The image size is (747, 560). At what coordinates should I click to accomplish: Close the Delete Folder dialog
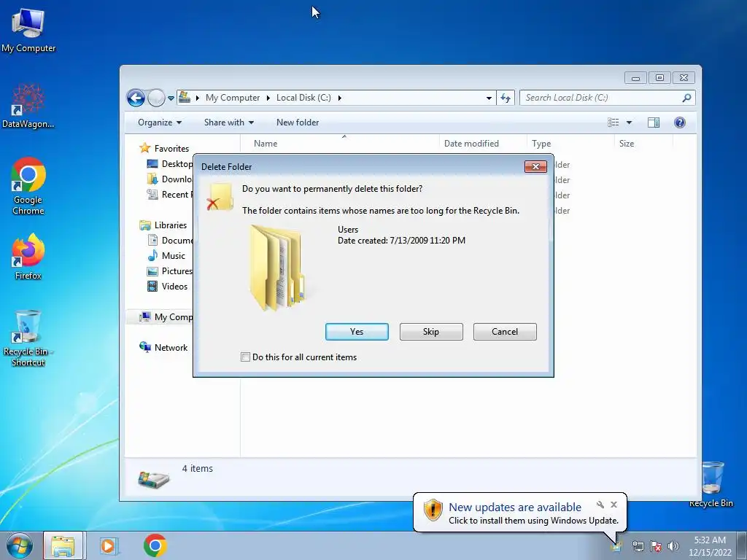coord(535,167)
